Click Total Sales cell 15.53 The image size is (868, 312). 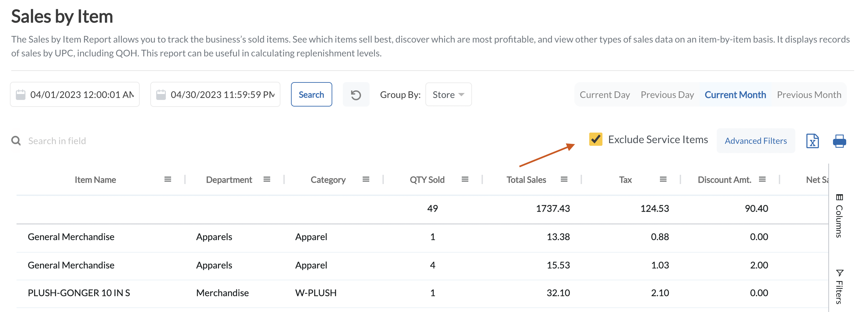(x=558, y=265)
